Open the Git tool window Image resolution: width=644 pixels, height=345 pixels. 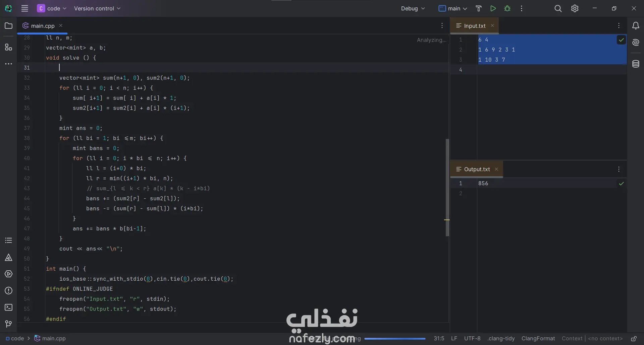pyautogui.click(x=9, y=324)
